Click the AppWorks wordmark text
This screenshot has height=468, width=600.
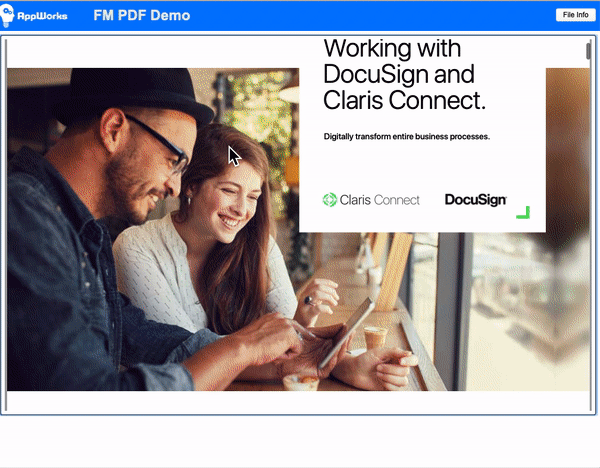click(42, 16)
